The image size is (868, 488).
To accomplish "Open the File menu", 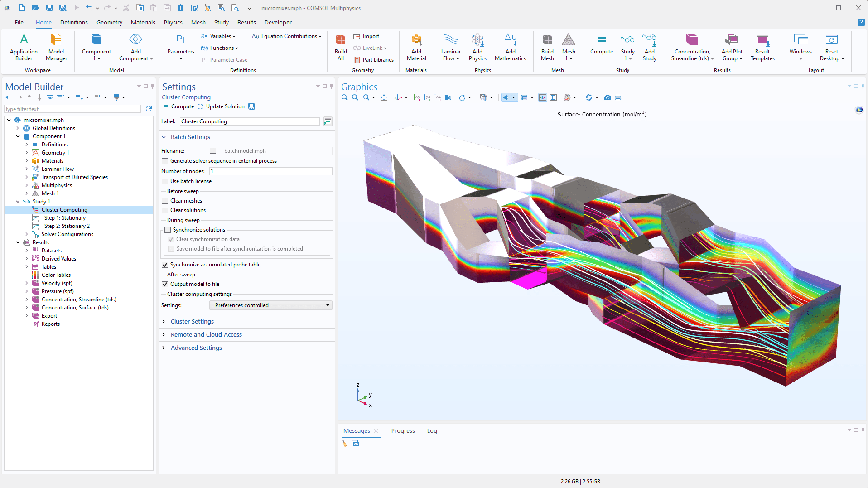I will 19,22.
